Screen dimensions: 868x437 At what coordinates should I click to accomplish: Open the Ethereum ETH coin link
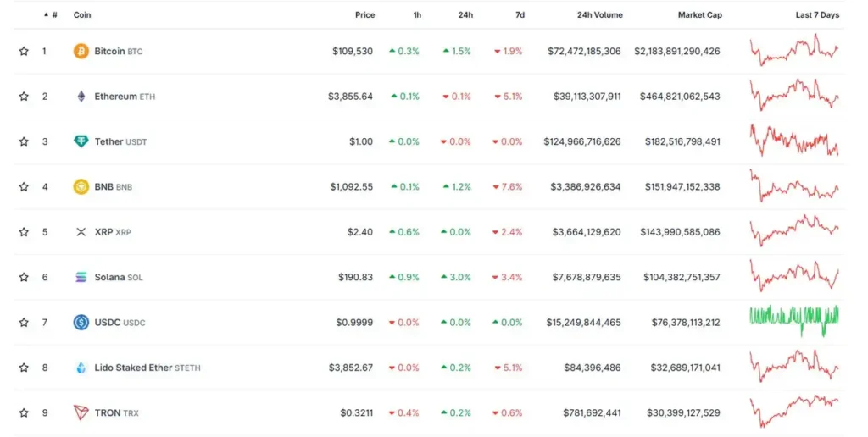pos(125,97)
